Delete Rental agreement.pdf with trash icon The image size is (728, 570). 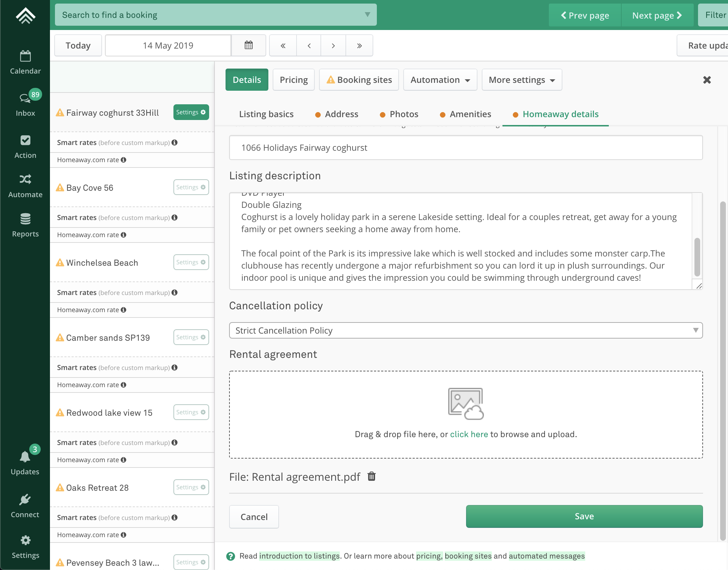pos(371,476)
